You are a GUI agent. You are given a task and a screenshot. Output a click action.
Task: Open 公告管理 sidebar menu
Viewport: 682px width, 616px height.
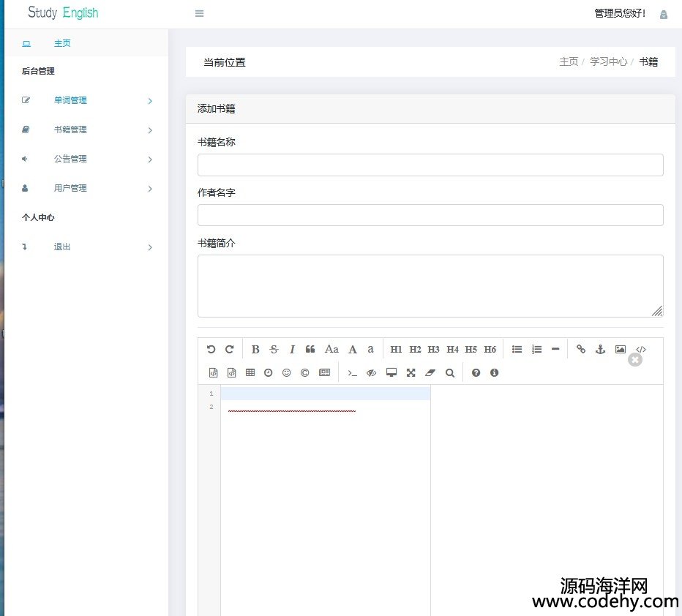tap(70, 159)
